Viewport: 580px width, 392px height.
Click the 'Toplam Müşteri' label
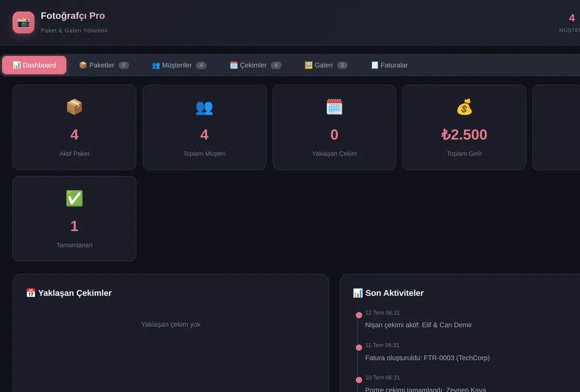(204, 154)
